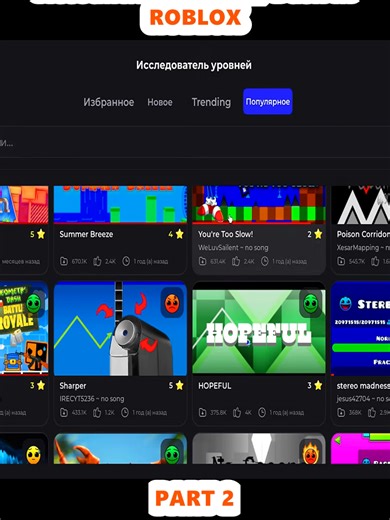
Task: Click the clock icon on You're Too Slow!
Action: [x=265, y=261]
